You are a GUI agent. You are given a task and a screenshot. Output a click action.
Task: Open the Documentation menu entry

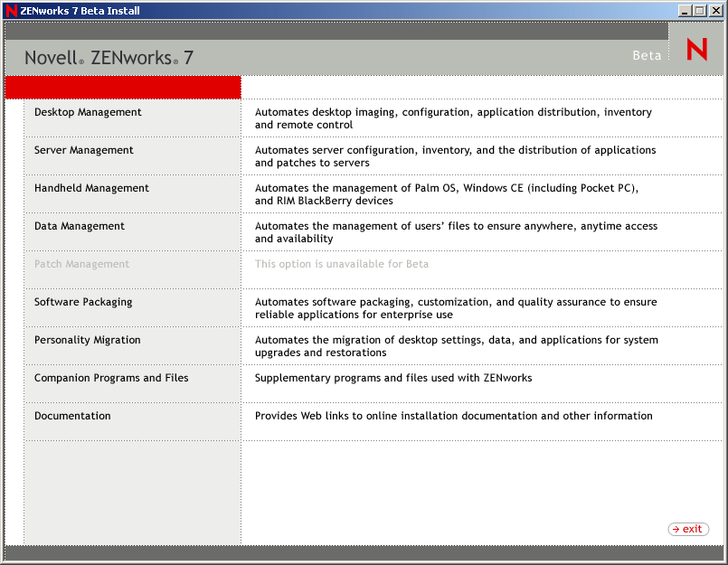point(72,416)
